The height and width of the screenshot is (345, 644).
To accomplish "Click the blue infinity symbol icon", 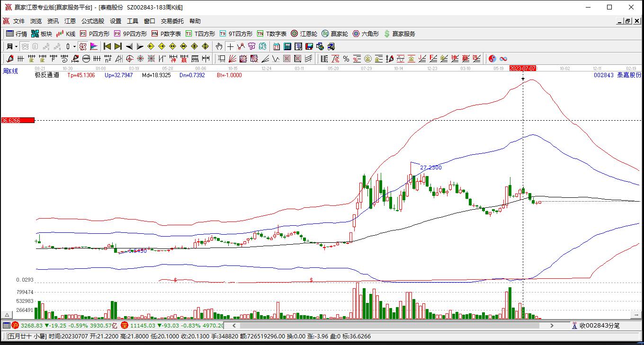I will 503,59.
